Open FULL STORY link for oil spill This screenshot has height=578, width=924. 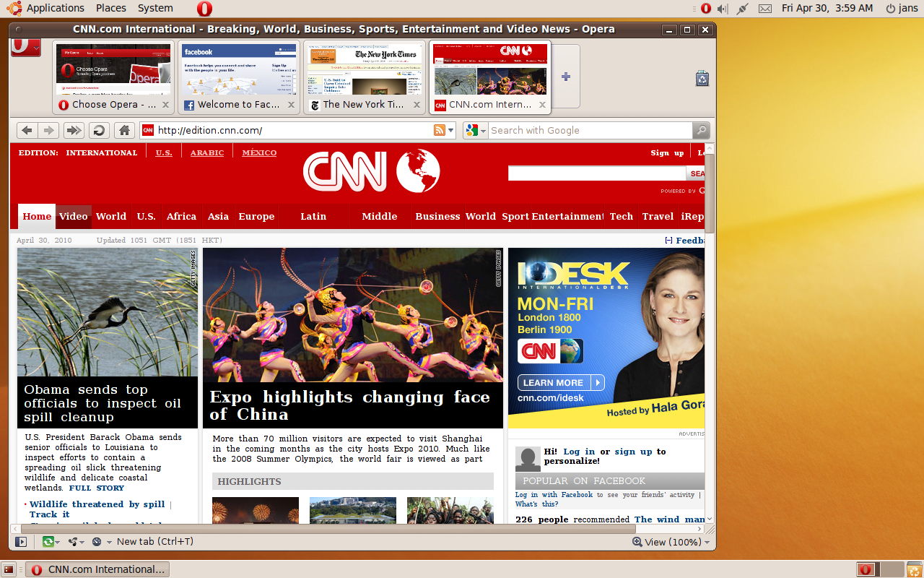(x=97, y=488)
